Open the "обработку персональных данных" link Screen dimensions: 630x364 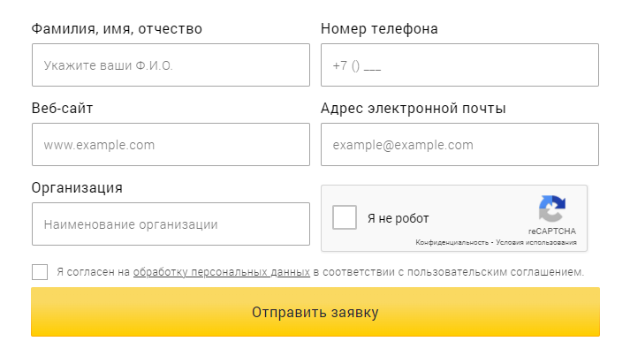[221, 272]
